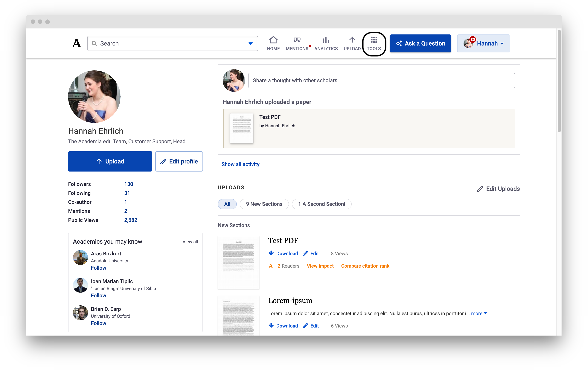Image resolution: width=588 pixels, height=373 pixels.
Task: Click 'Test PDF' title in activity card
Action: [270, 117]
